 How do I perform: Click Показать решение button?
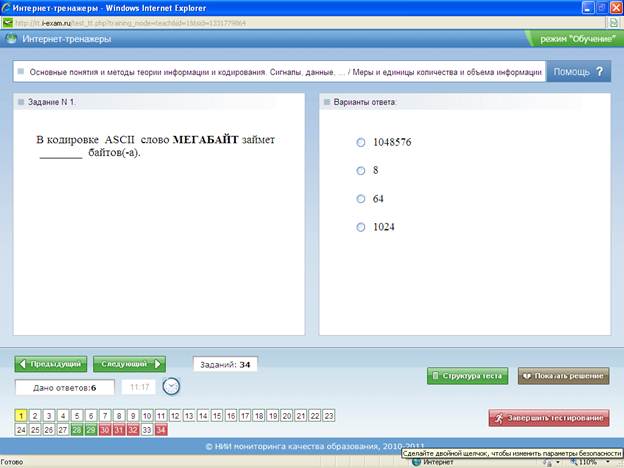click(x=564, y=376)
